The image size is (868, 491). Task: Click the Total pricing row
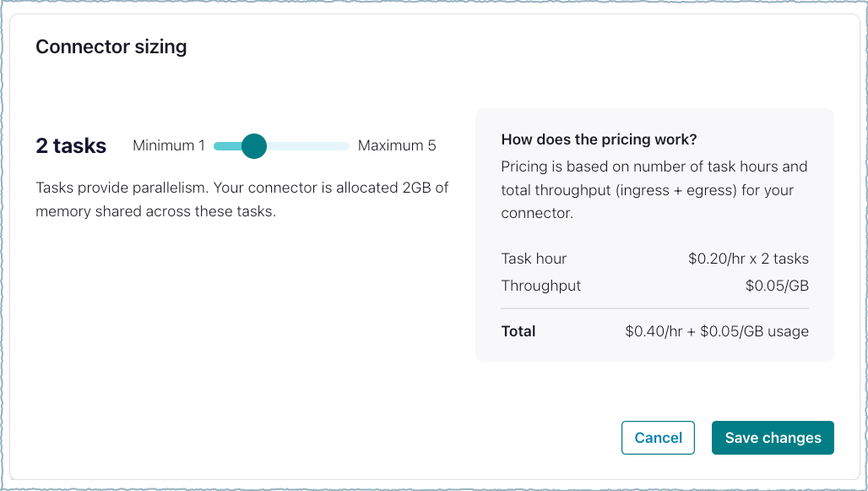click(x=518, y=331)
